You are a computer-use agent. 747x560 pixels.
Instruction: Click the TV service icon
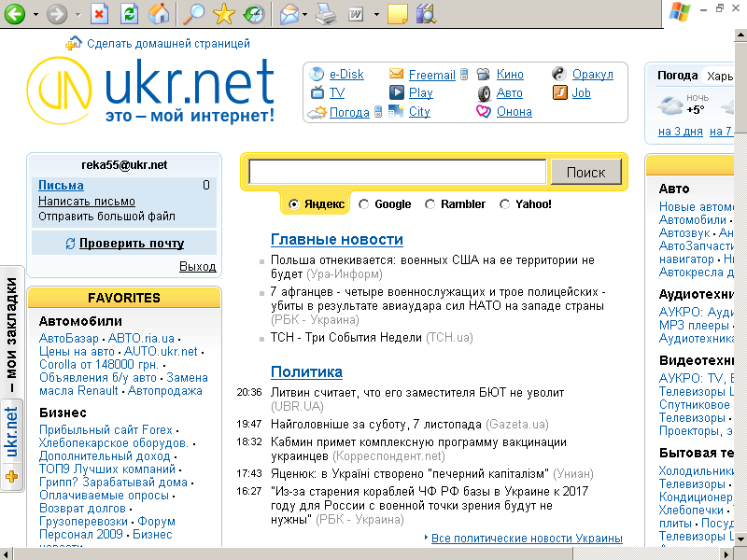point(317,91)
